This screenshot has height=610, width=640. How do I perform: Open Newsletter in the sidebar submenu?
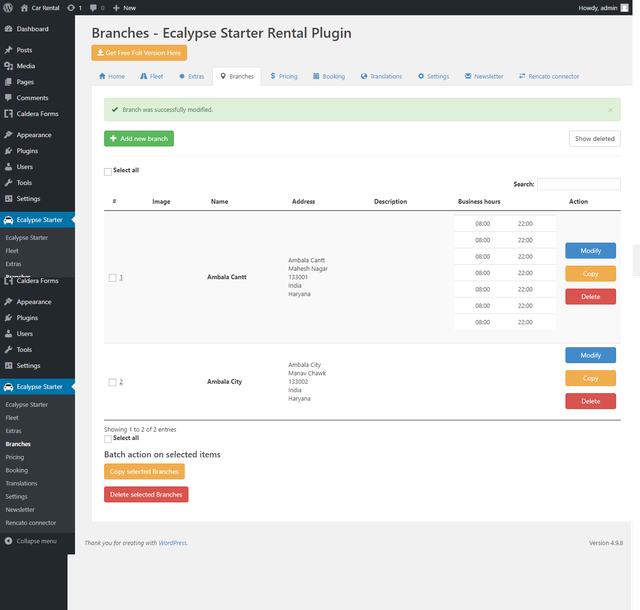coord(20,509)
